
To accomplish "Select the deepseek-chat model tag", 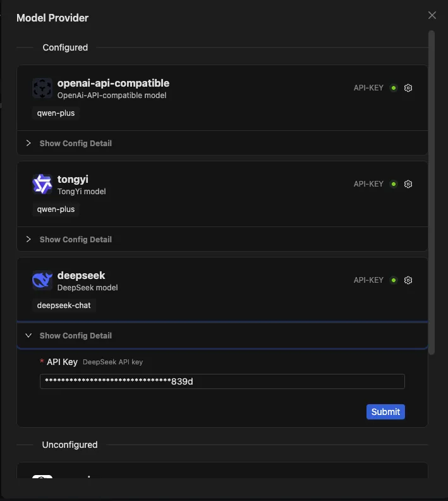I will pyautogui.click(x=64, y=306).
